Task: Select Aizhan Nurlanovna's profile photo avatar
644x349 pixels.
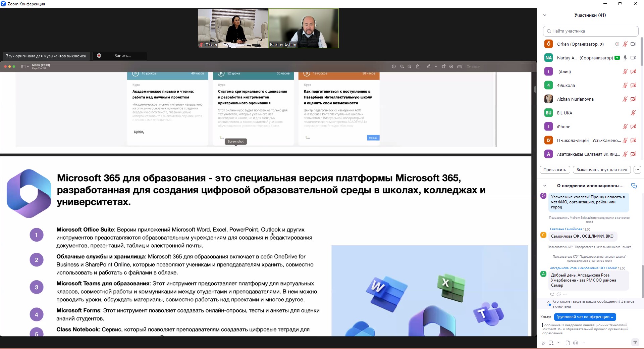Action: [548, 99]
